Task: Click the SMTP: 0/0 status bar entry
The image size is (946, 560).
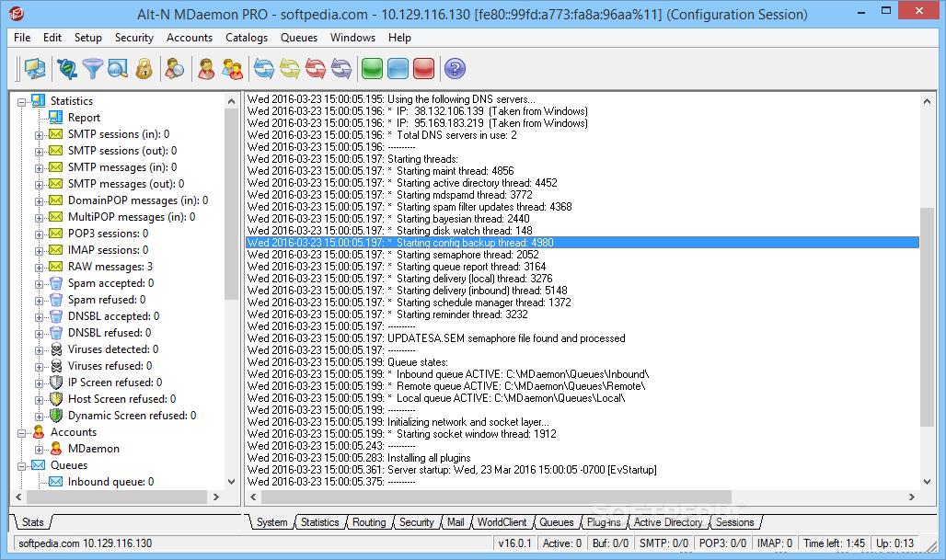Action: point(663,543)
